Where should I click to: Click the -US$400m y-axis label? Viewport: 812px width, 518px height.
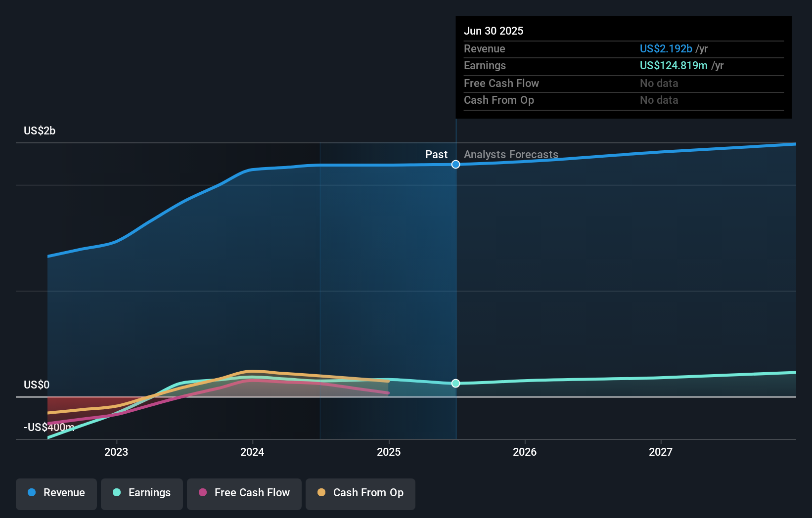tap(49, 427)
